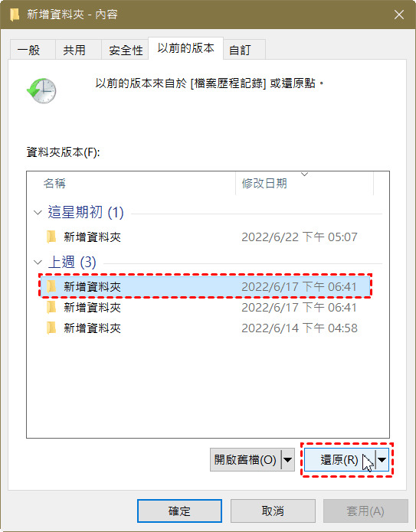This screenshot has height=532, width=416.
Task: Open the 還原(R) dropdown arrow
Action: coord(382,460)
